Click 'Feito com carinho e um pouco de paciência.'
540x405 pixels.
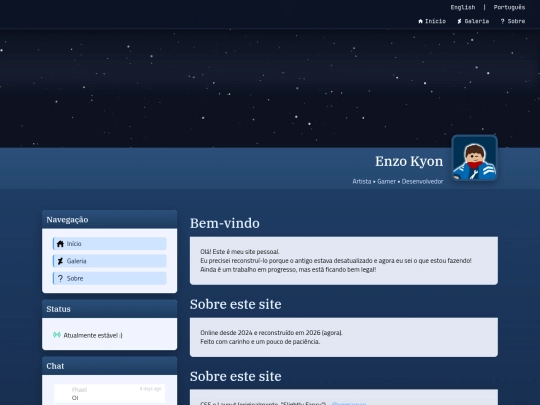click(260, 342)
